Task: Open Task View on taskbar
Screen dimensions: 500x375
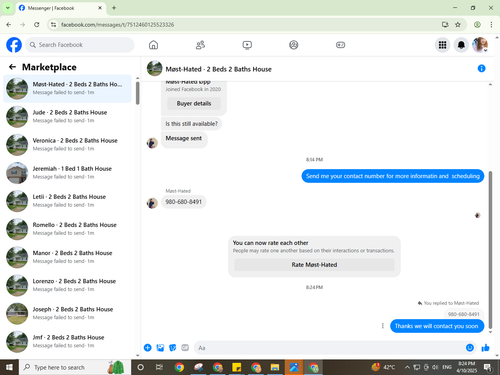Action: 159,367
